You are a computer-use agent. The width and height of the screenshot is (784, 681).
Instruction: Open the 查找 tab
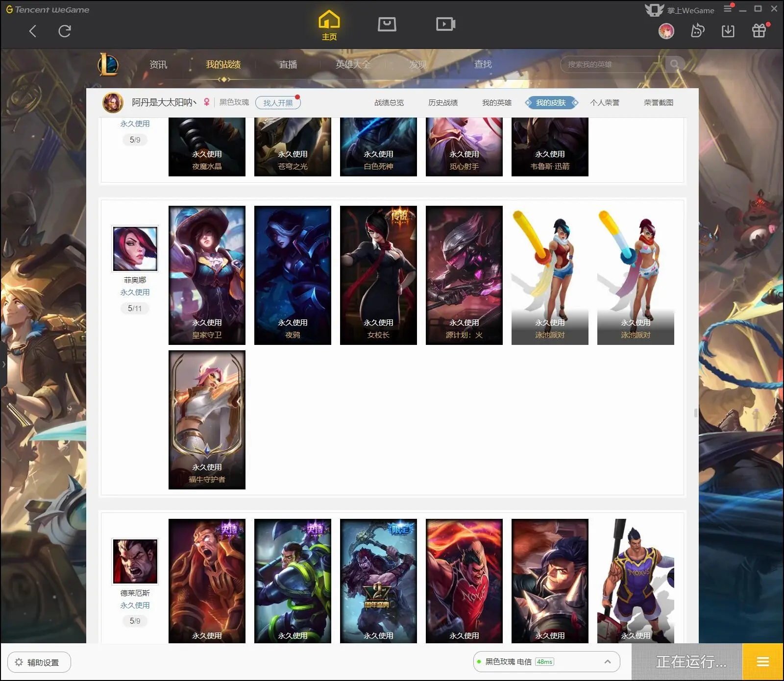483,64
